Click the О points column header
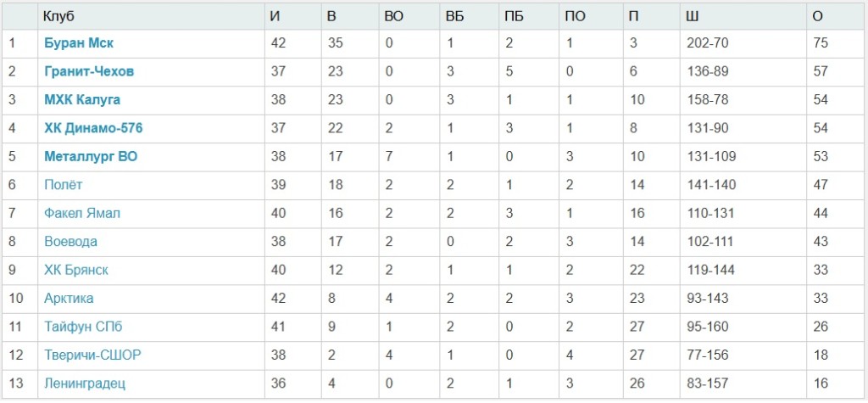The width and height of the screenshot is (868, 403). pyautogui.click(x=817, y=15)
